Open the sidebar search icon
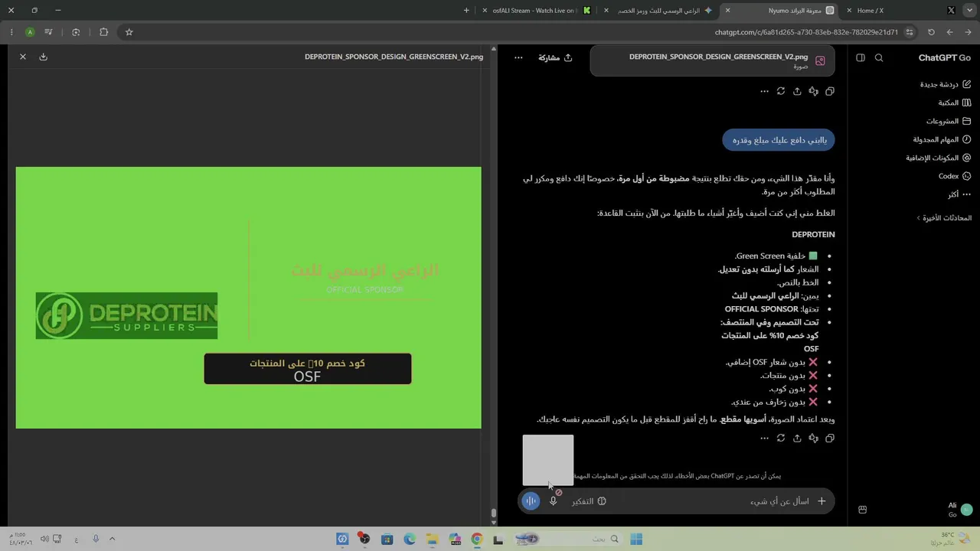The height and width of the screenshot is (551, 980). [x=879, y=58]
